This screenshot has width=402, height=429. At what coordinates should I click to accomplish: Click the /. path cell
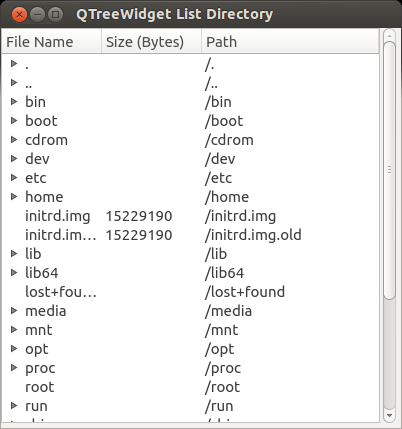(209, 65)
